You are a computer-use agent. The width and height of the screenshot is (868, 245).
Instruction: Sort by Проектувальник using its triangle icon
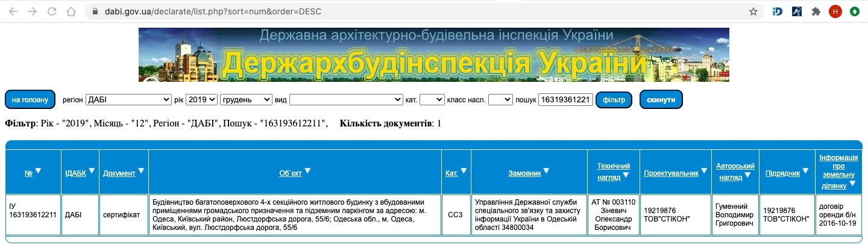pos(705,171)
